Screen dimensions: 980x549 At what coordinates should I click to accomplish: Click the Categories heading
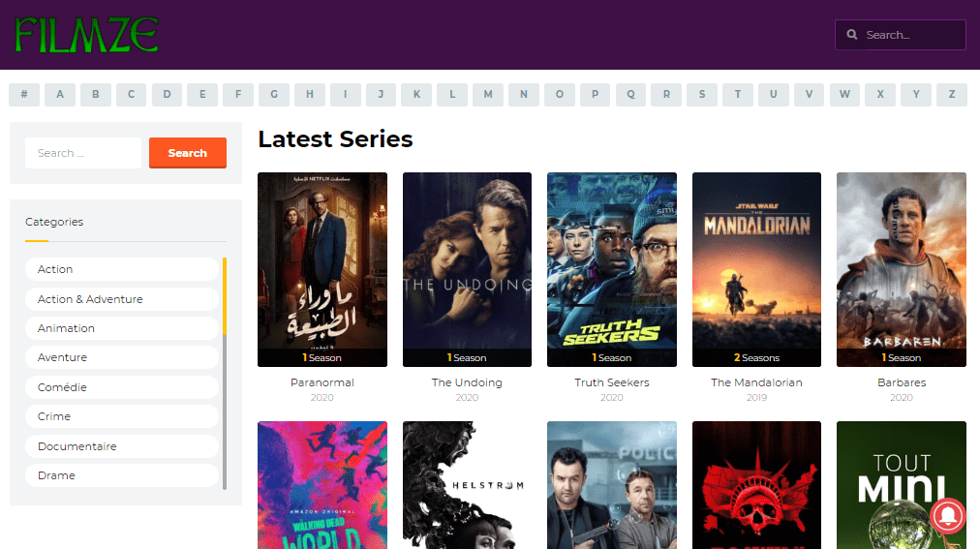(54, 222)
